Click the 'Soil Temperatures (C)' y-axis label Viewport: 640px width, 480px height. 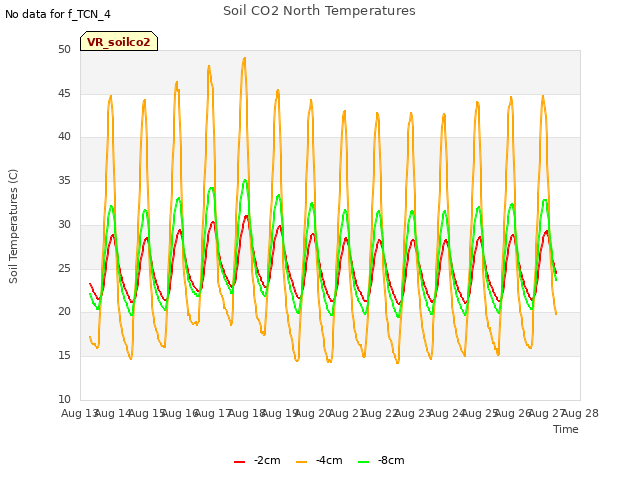pos(13,226)
